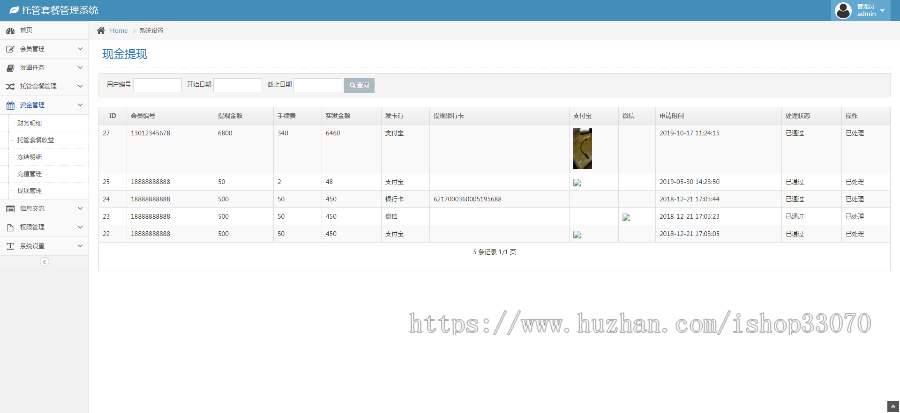The height and width of the screenshot is (413, 900).
Task: Expand the sidebar menu with the book icon
Action: (80, 68)
